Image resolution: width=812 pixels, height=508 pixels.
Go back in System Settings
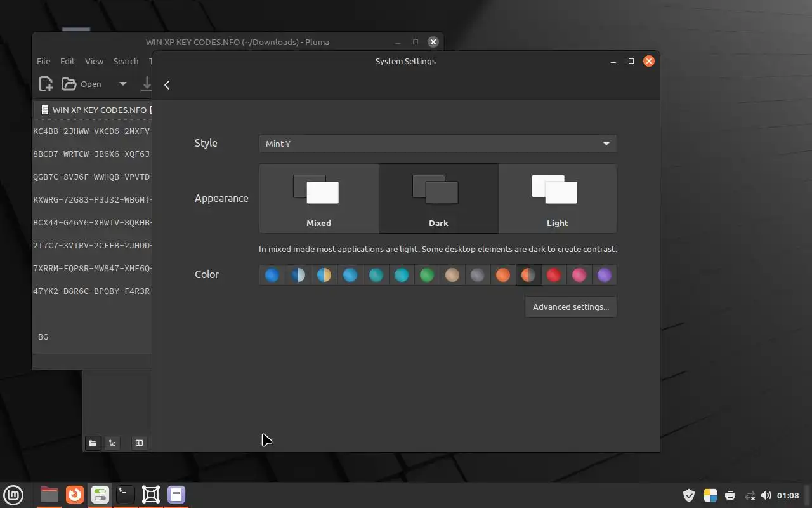[x=167, y=85]
